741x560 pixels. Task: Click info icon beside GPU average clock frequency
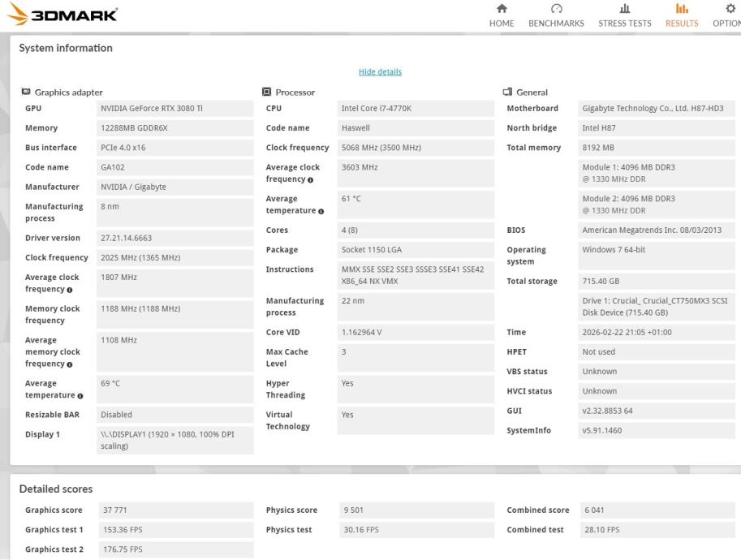(x=70, y=290)
